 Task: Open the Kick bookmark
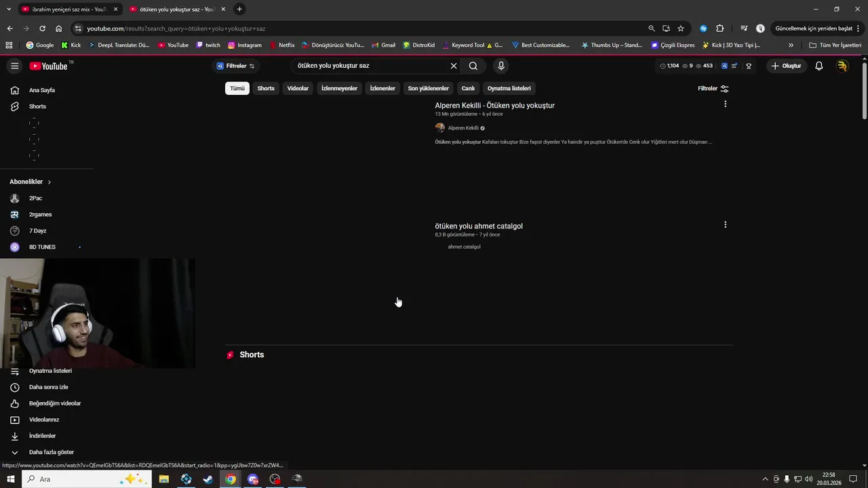[x=71, y=45]
